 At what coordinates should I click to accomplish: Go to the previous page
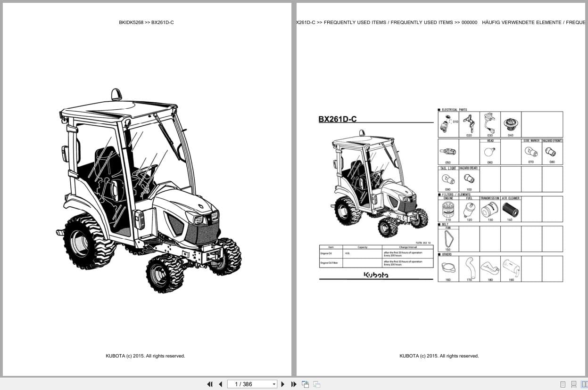[220, 384]
